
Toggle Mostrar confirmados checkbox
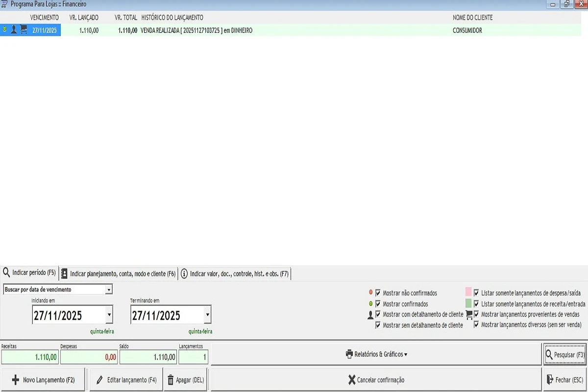point(378,304)
